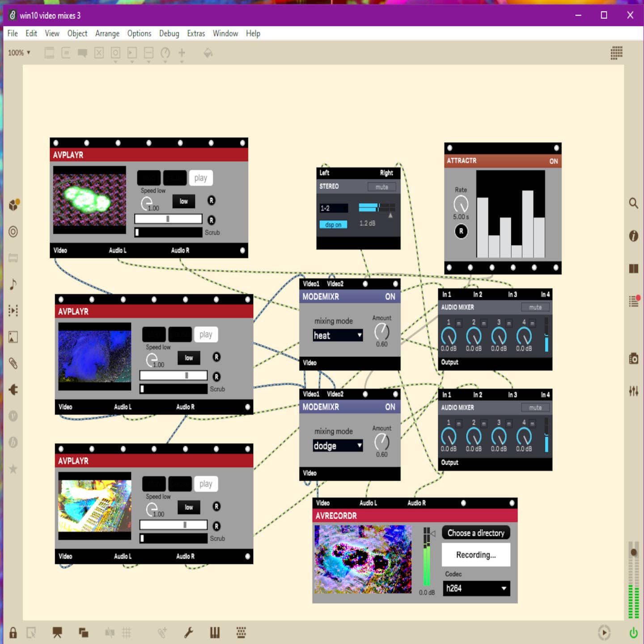Open the dodge mixing mode dropdown
This screenshot has width=644, height=644.
point(338,446)
